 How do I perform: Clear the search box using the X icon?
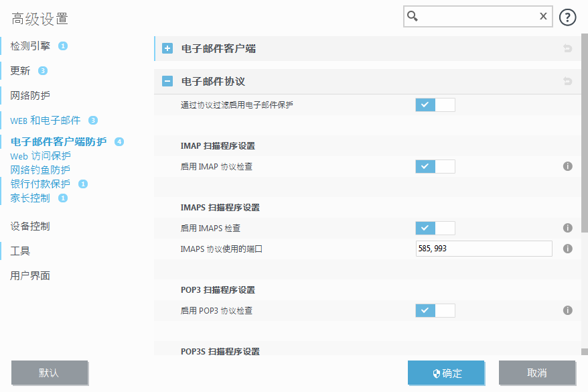[x=543, y=16]
